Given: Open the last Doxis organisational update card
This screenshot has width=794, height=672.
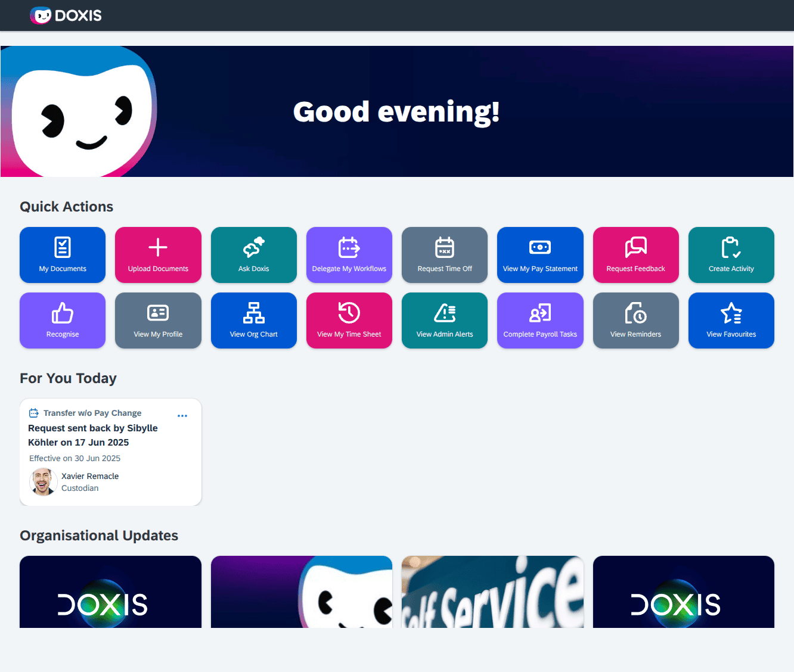Looking at the screenshot, I should tap(684, 592).
